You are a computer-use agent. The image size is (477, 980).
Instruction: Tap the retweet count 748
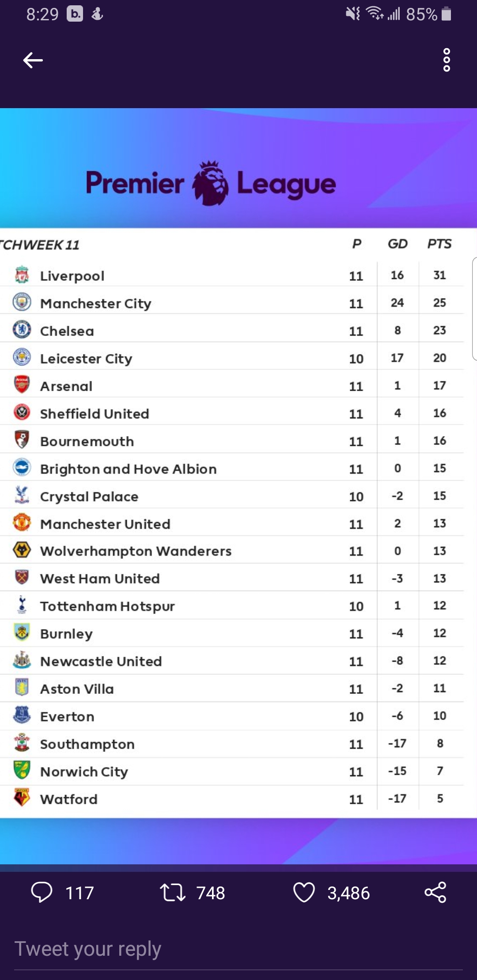[x=211, y=893]
